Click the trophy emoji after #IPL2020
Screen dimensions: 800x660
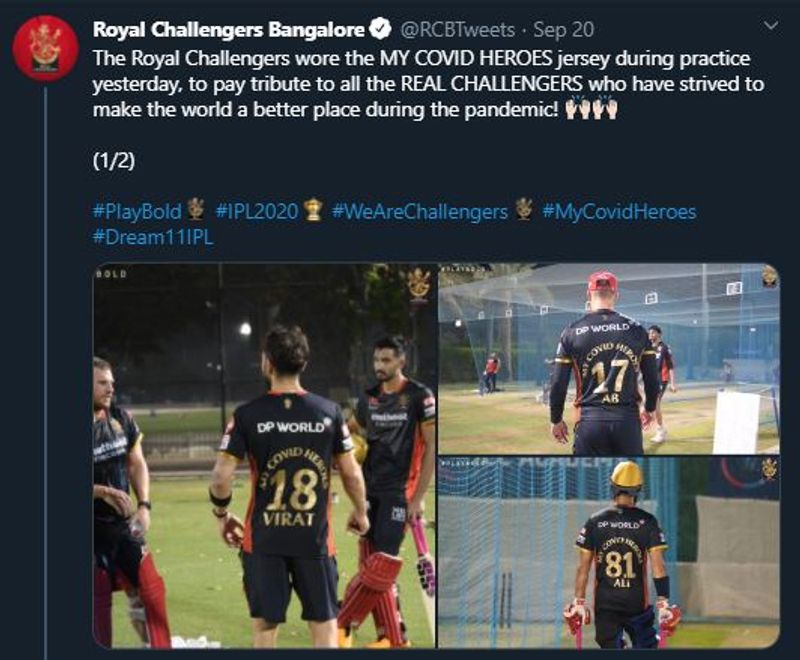[313, 210]
